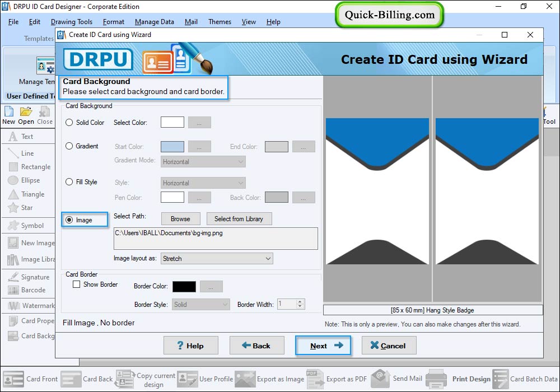Pick the Rectangle shape tool
The height and width of the screenshot is (392, 560).
tap(30, 167)
